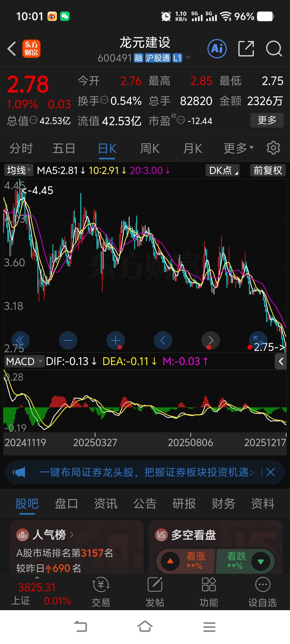Select 股吧 section tab

pyautogui.click(x=27, y=503)
